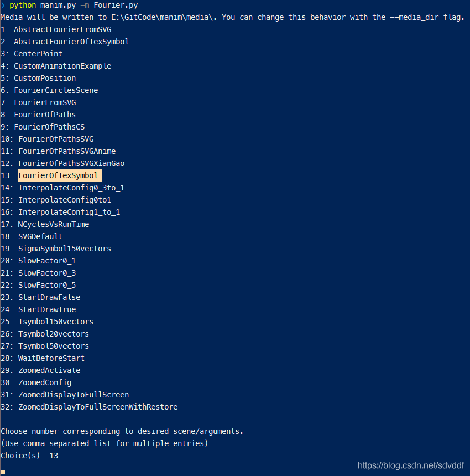Click the 'ZoomedConfig' list entry
The image size is (470, 476).
(x=45, y=382)
